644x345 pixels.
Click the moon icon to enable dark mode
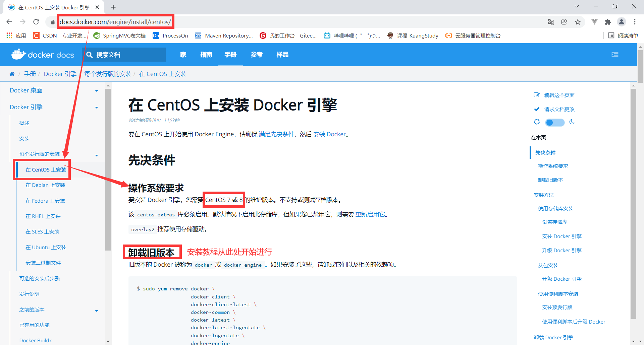tap(572, 122)
